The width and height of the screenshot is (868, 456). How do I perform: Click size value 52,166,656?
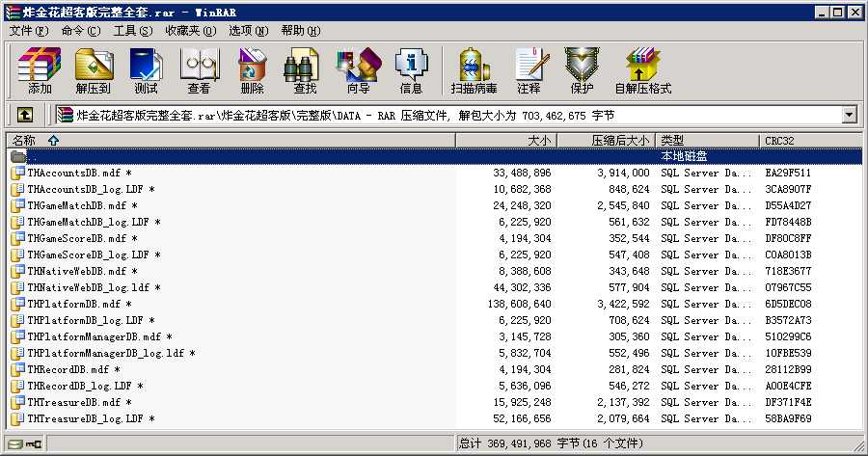point(522,418)
